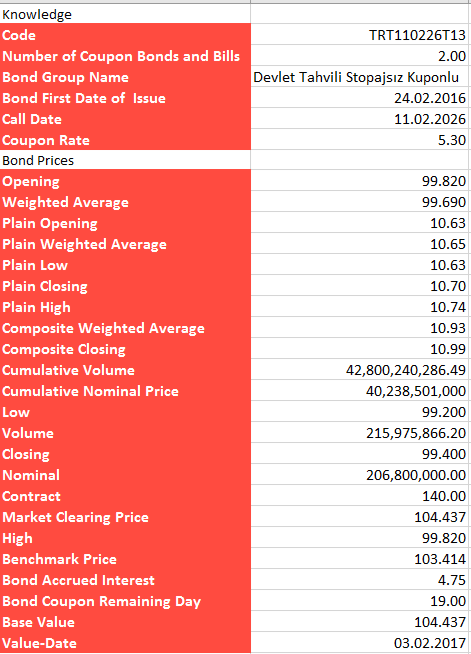The image size is (471, 654).
Task: Click the Knowledge header cell
Action: point(125,14)
